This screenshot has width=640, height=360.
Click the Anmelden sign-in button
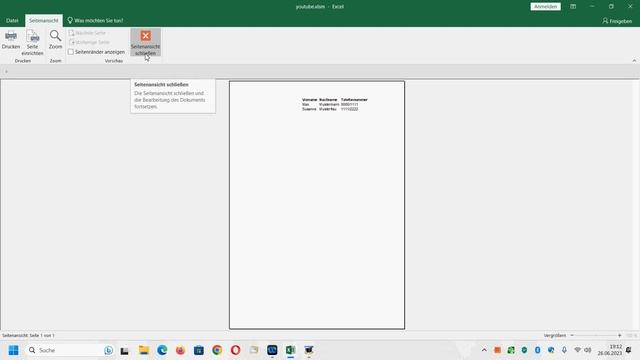[x=545, y=7]
